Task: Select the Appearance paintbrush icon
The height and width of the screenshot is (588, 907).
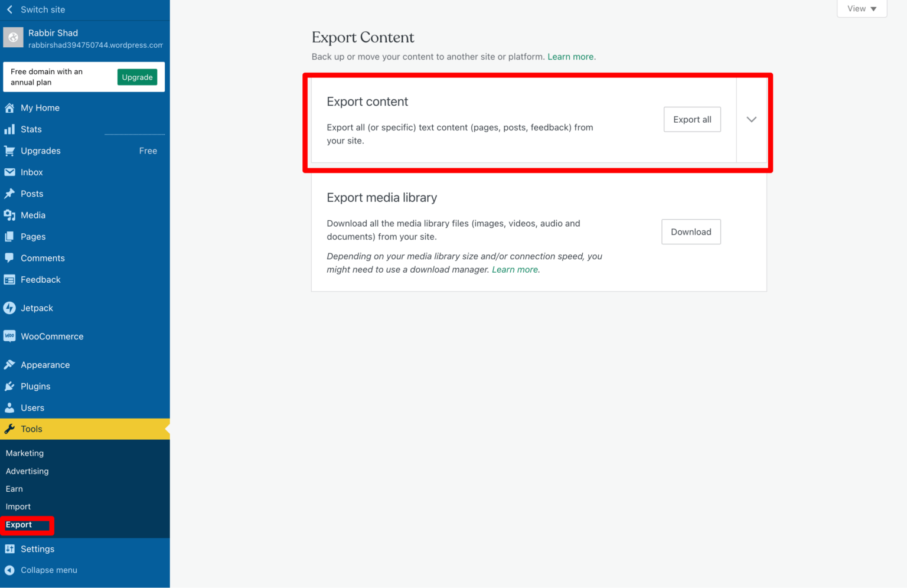Action: tap(9, 364)
